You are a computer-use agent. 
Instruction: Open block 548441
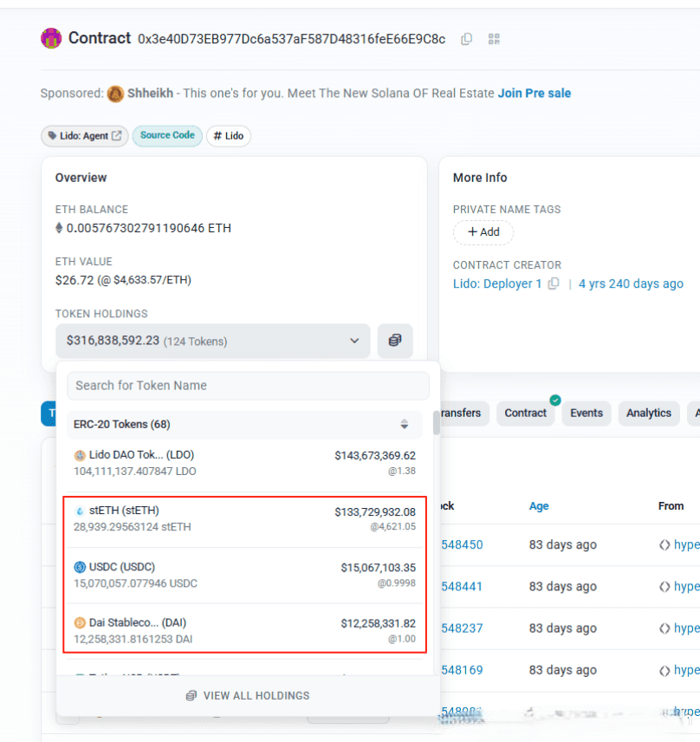pos(462,586)
